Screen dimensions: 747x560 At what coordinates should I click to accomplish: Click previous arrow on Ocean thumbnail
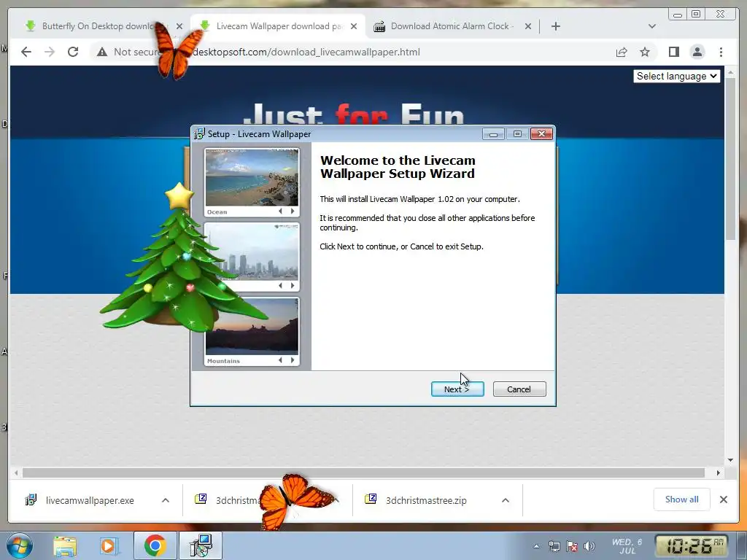click(x=280, y=211)
